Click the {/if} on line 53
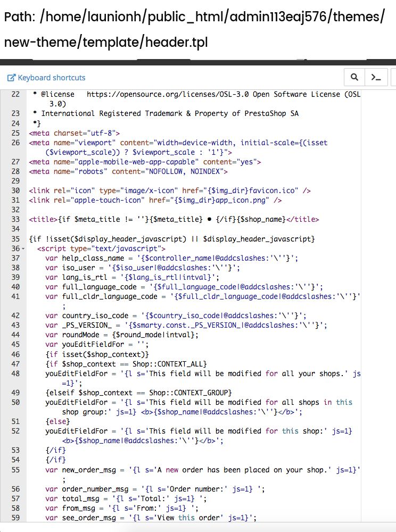Screen dimensions: 396x532 coord(56,450)
